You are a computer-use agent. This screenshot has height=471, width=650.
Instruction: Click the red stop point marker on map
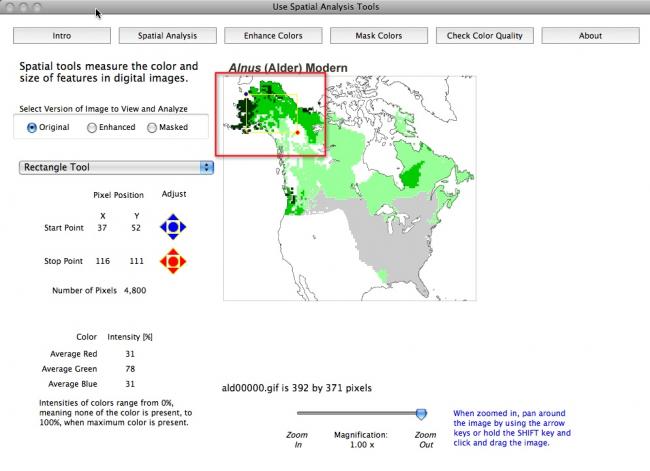pyautogui.click(x=296, y=132)
